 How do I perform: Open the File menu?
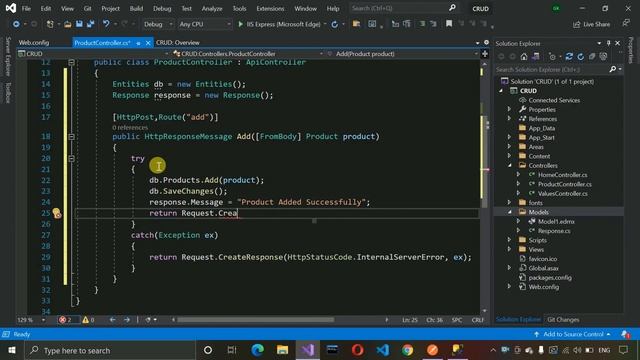click(26, 8)
